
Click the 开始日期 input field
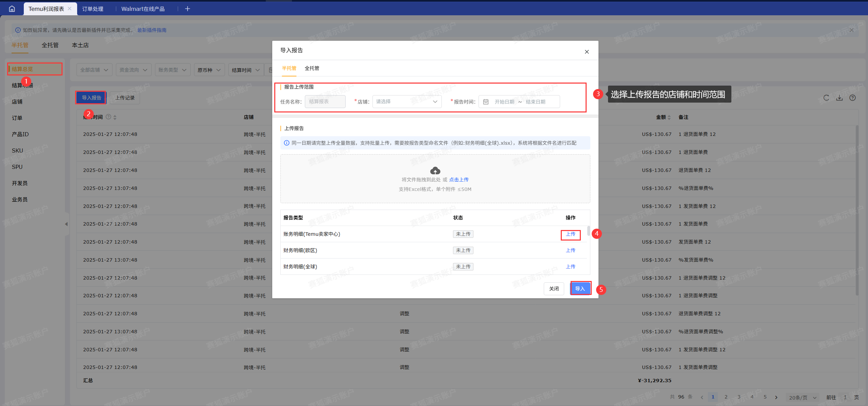504,102
